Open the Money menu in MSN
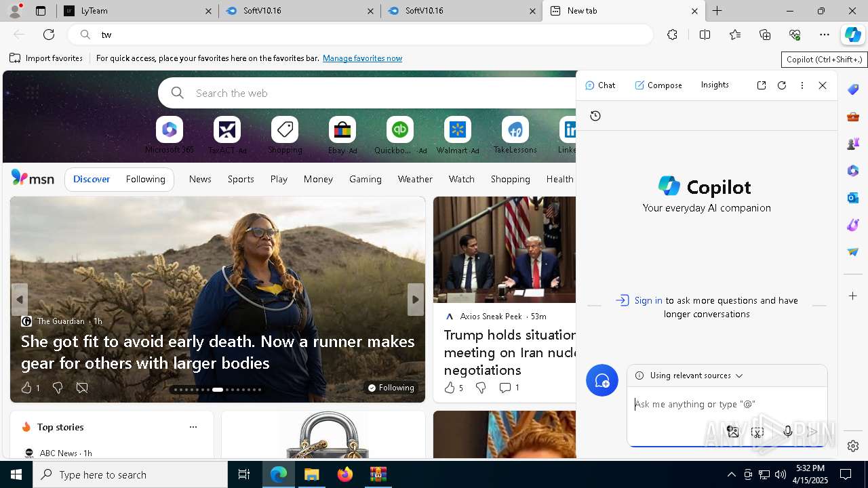868x488 pixels. [318, 180]
